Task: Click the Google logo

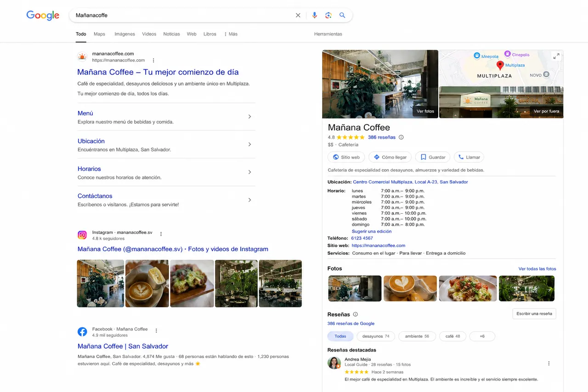Action: [x=43, y=15]
